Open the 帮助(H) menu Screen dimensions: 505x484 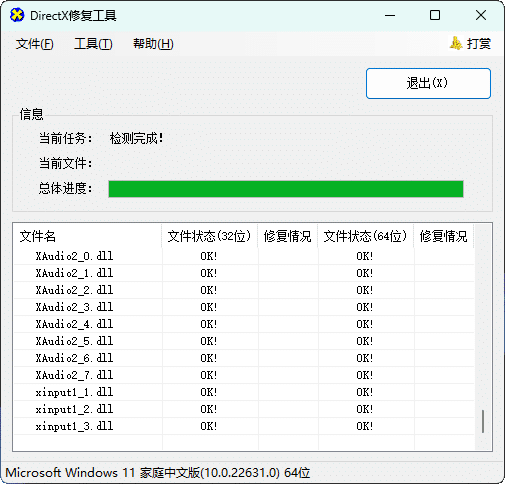[x=153, y=44]
